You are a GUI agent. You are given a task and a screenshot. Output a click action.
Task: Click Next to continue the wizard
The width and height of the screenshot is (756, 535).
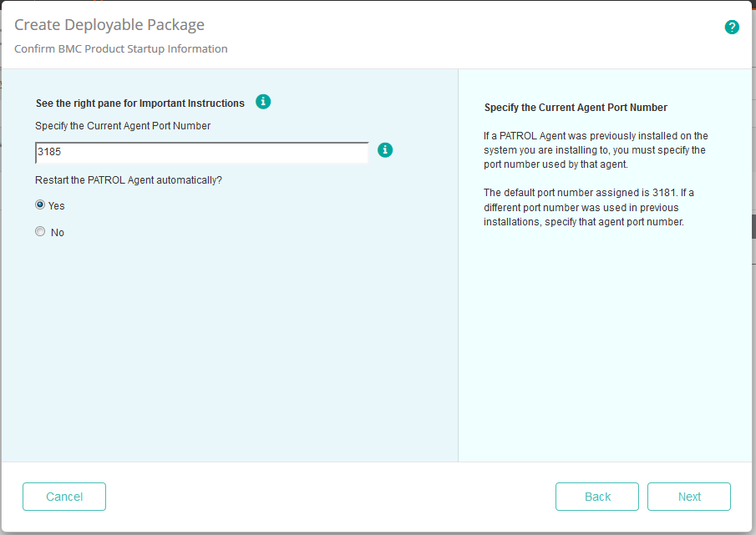tap(688, 496)
